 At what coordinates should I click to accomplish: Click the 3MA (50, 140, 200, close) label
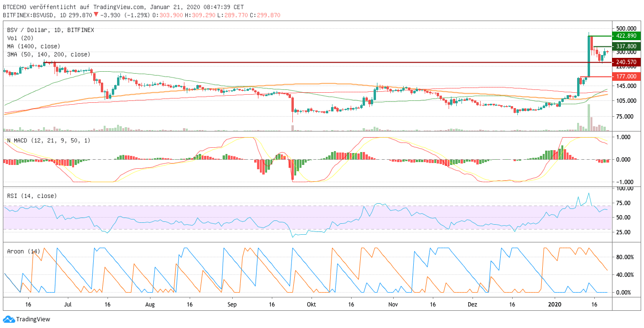48,55
